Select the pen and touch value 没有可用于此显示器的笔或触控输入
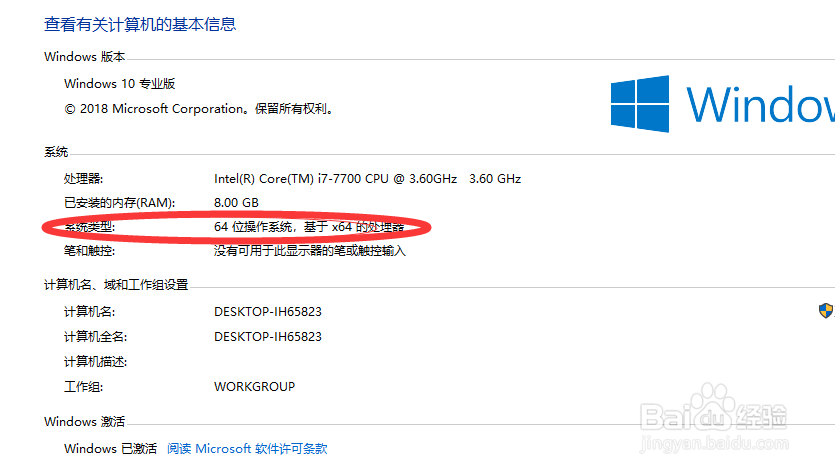This screenshot has height=472, width=835. (310, 250)
